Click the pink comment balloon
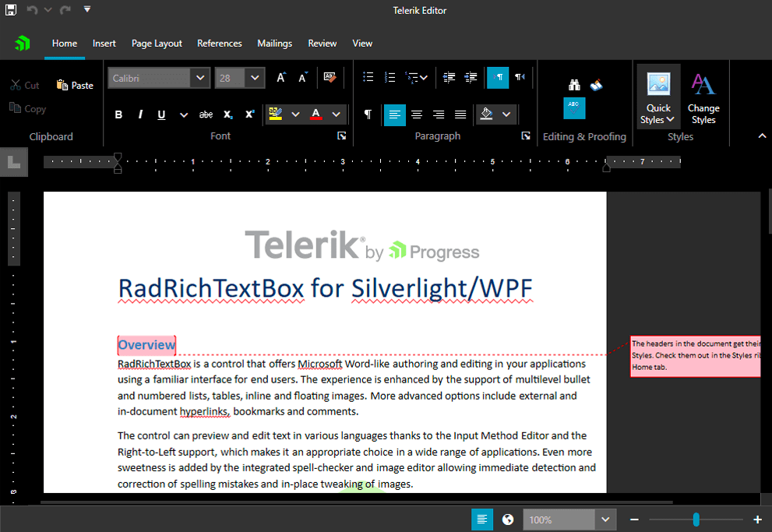The width and height of the screenshot is (772, 532). click(x=696, y=355)
